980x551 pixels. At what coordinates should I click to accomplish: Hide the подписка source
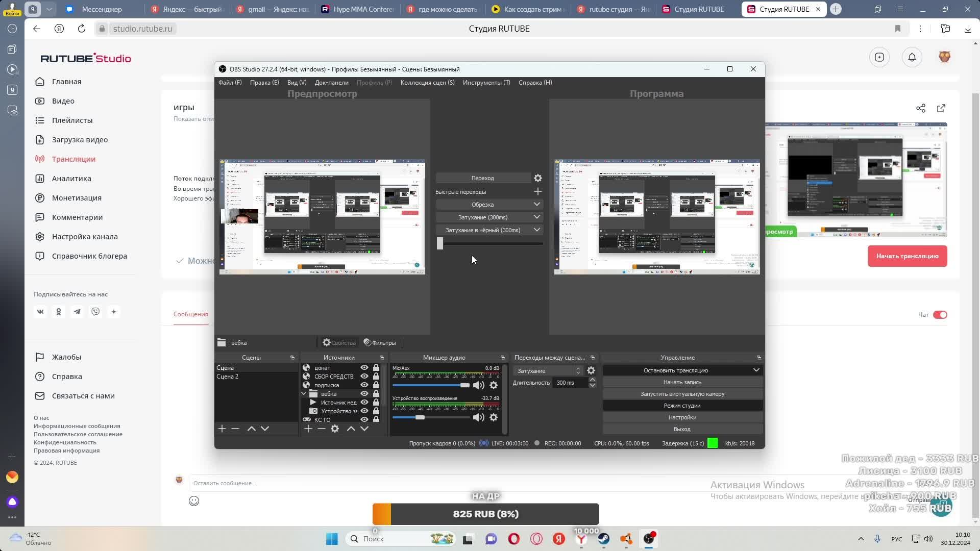click(364, 385)
